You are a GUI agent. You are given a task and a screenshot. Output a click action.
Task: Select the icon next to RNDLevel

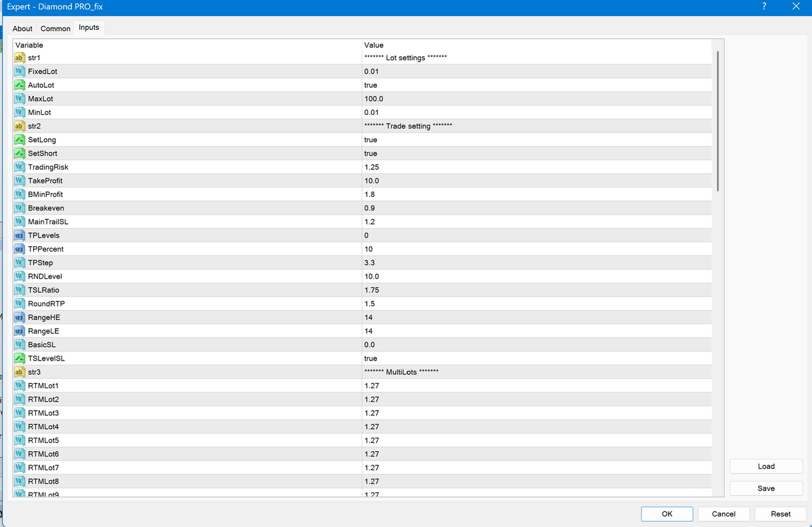point(20,276)
